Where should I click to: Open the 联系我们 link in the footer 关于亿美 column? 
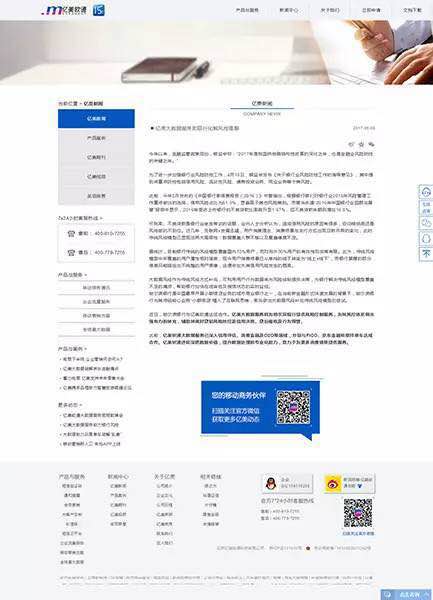(x=164, y=533)
